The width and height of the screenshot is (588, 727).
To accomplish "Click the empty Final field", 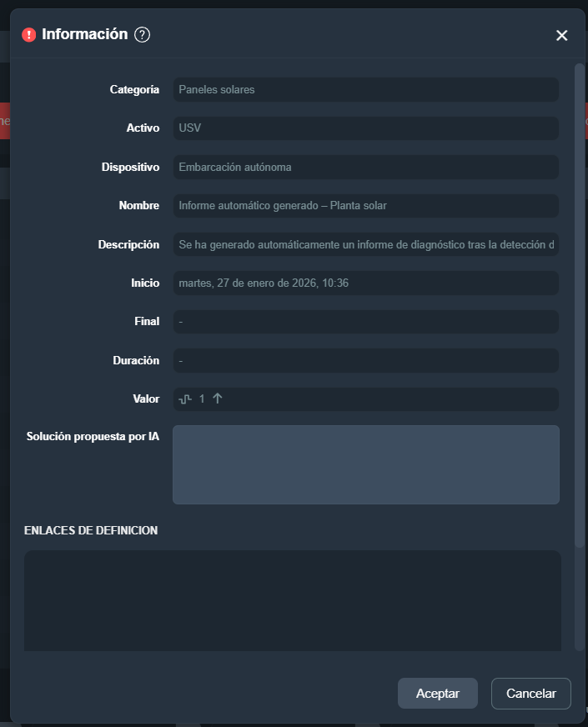I will click(x=366, y=321).
